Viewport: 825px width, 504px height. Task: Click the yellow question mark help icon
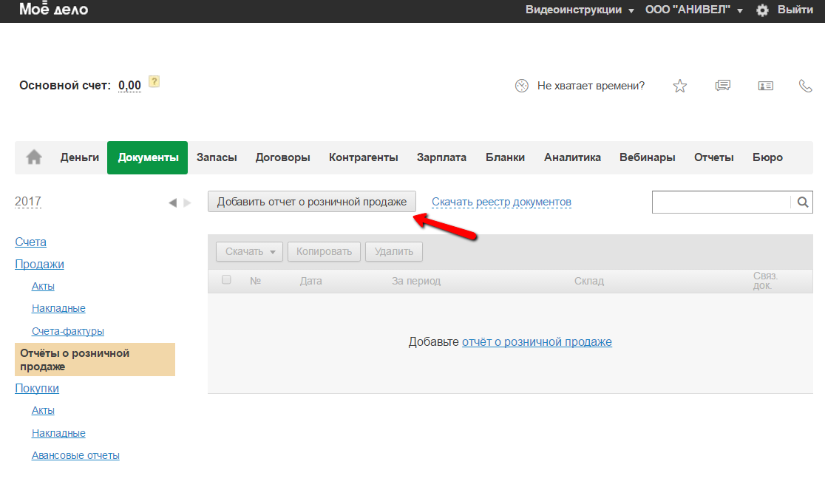pos(154,81)
